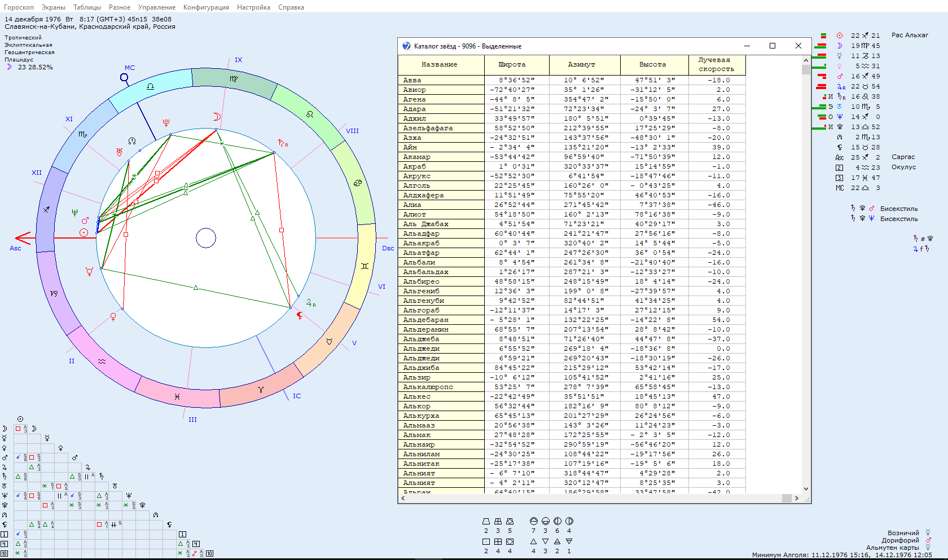Screen dimensions: 948x560
Task: Click the upper hemisphere circle icon
Action: [533, 521]
